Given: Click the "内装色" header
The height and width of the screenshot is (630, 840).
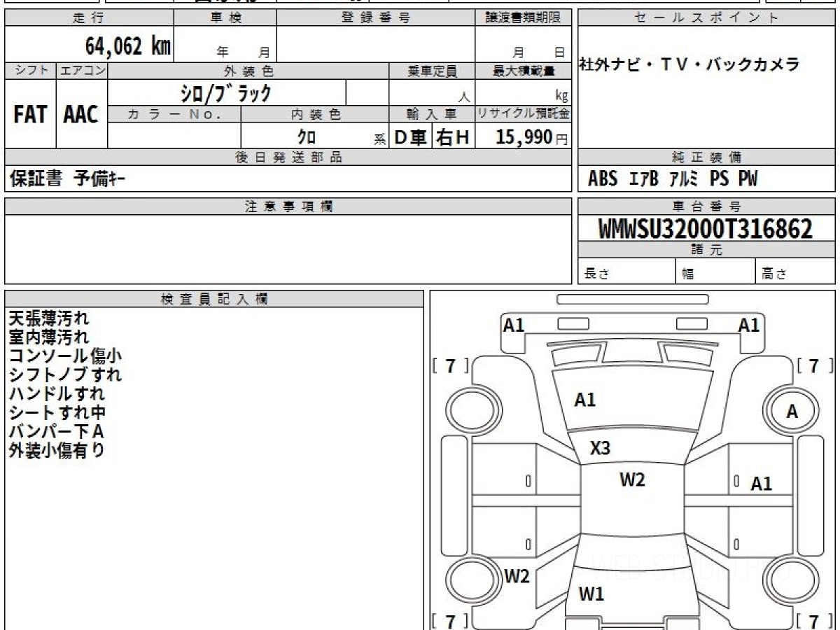Looking at the screenshot, I should click(x=315, y=114).
